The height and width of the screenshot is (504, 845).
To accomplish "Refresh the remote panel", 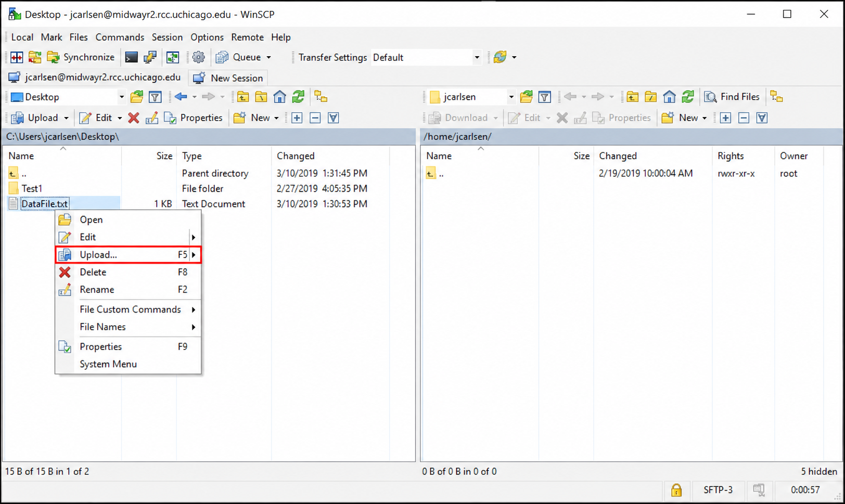I will pos(688,97).
